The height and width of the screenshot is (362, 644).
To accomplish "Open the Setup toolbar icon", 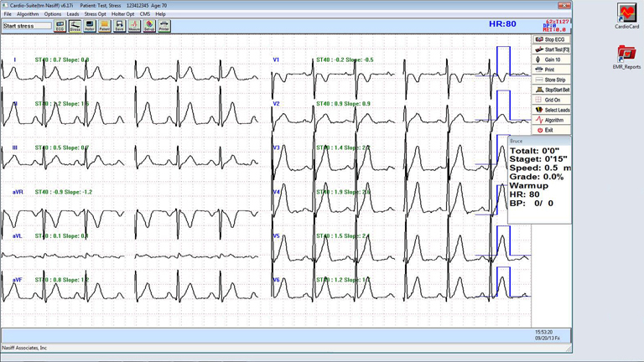I will pos(149,26).
